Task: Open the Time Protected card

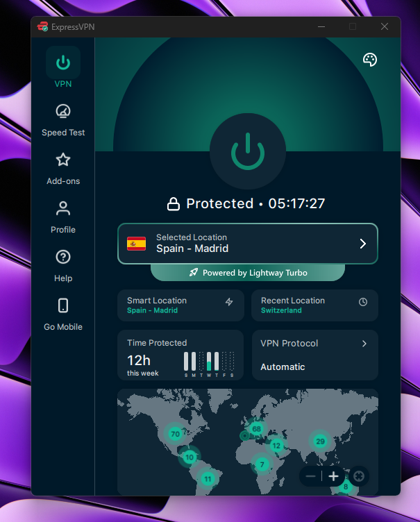Action: coord(180,355)
